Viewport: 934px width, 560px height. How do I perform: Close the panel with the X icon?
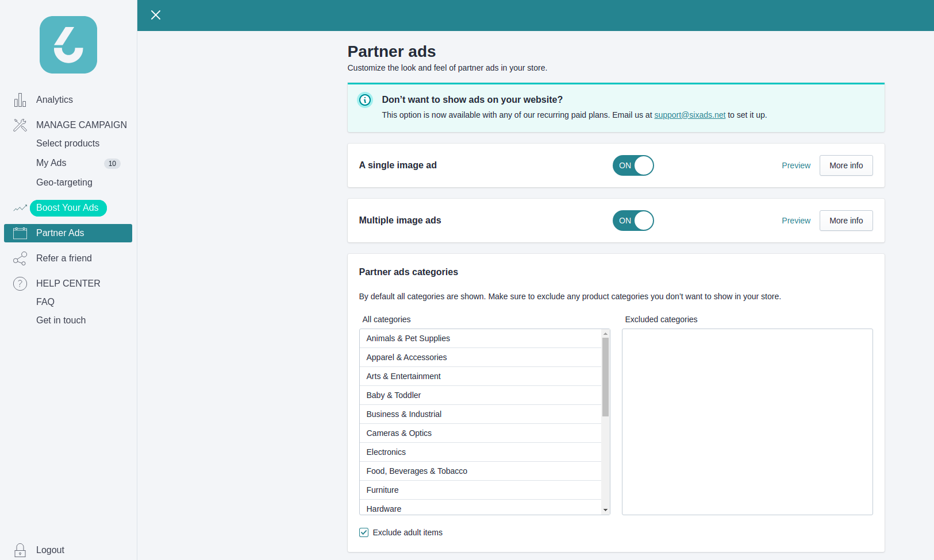(156, 15)
